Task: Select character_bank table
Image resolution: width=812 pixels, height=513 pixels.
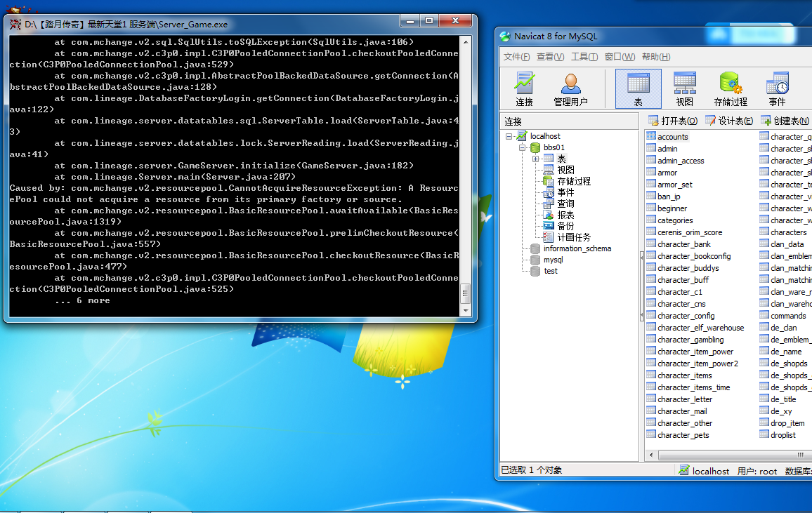Action: coord(683,244)
